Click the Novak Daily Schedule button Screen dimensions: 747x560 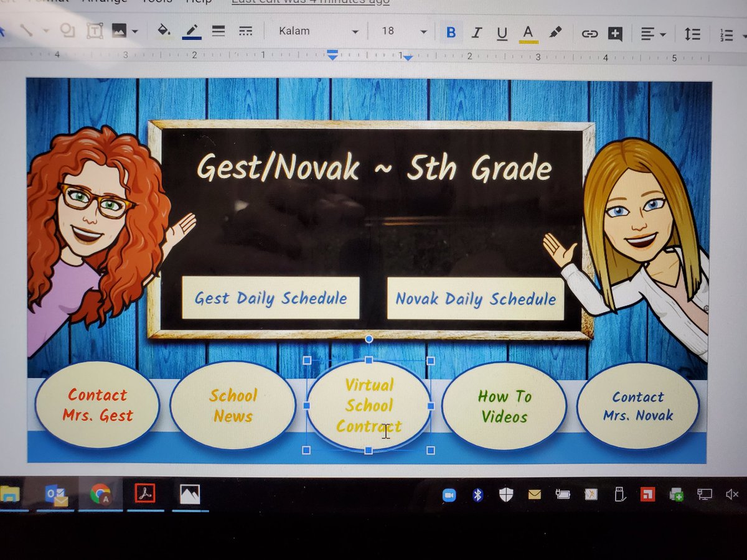[476, 299]
